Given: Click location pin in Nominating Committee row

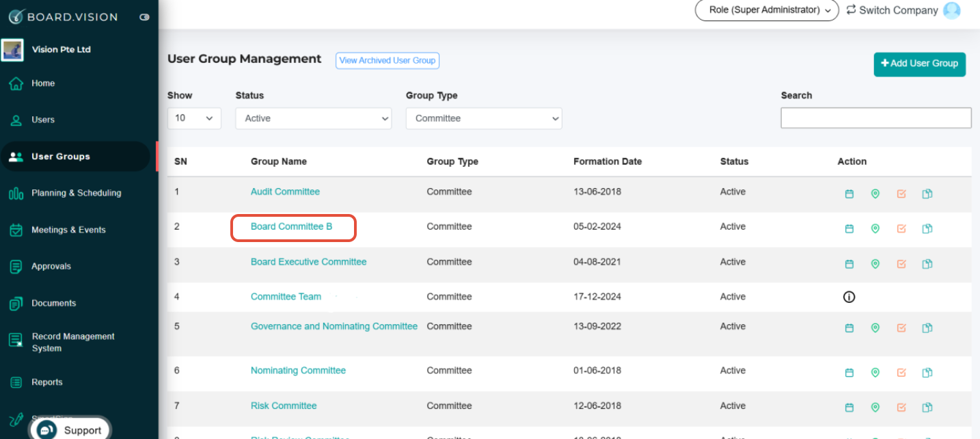Looking at the screenshot, I should 875,372.
